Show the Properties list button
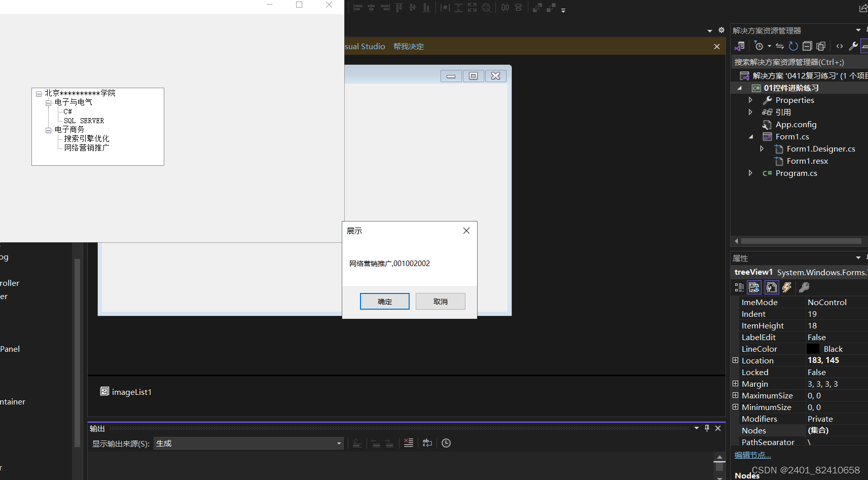 point(772,287)
